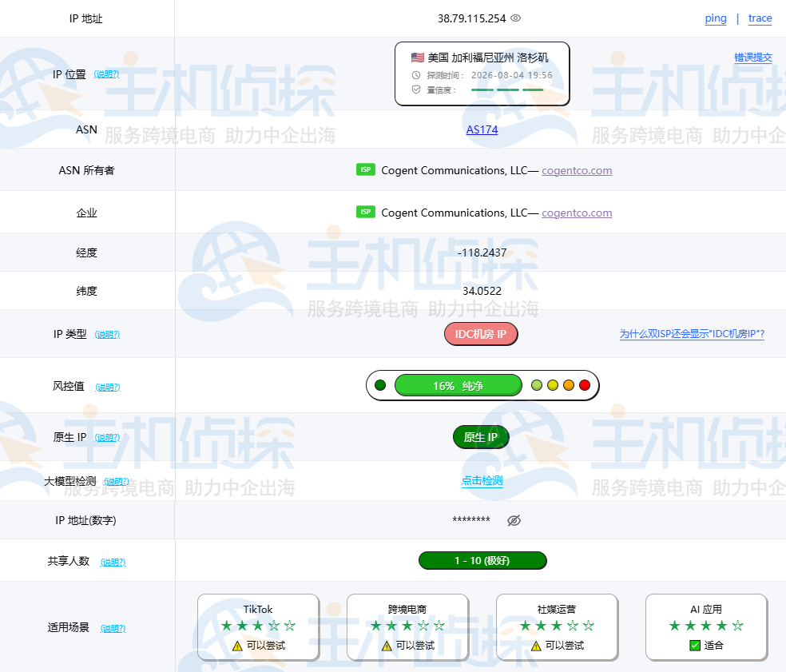Click the 2026-08-04 19:56 timestamp
Screen dimensions: 786x672
(512, 75)
